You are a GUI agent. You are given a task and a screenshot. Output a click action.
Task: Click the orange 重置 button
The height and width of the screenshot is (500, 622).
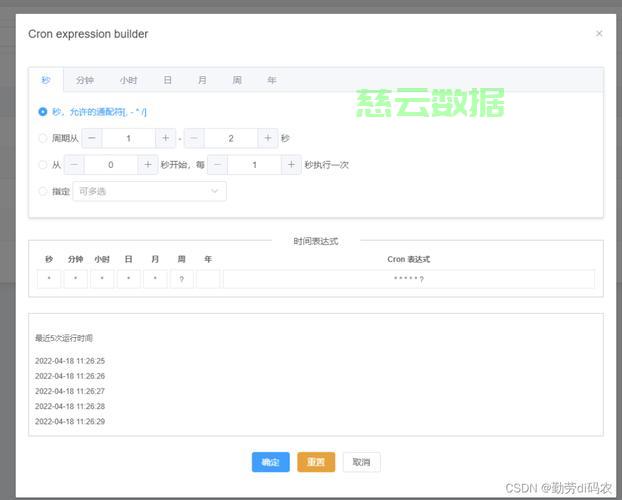pos(316,462)
